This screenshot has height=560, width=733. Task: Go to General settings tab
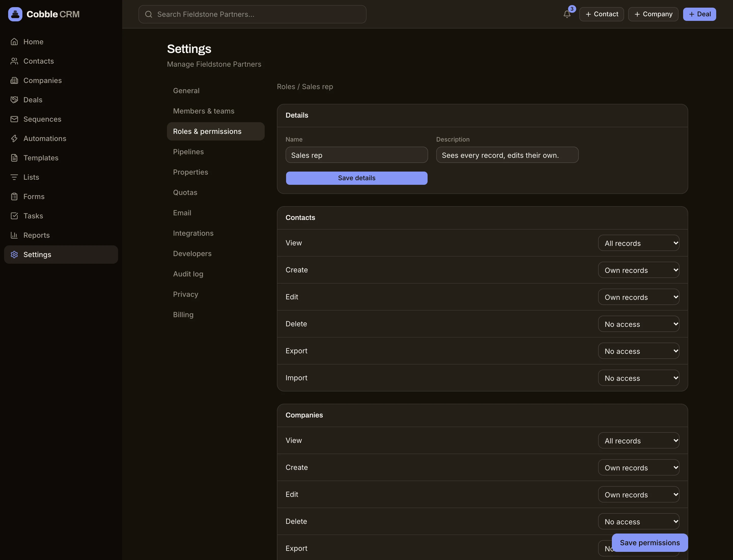[x=216, y=91]
